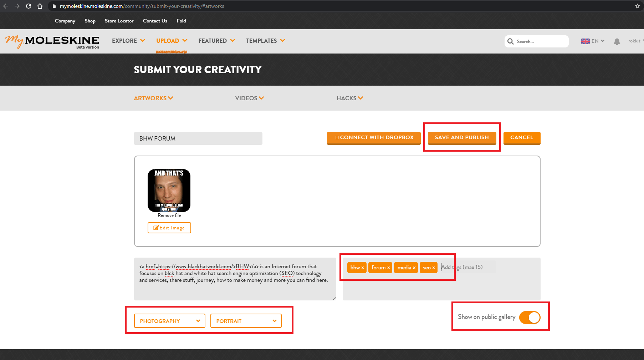Remove the seo tag
644x360 pixels.
434,268
